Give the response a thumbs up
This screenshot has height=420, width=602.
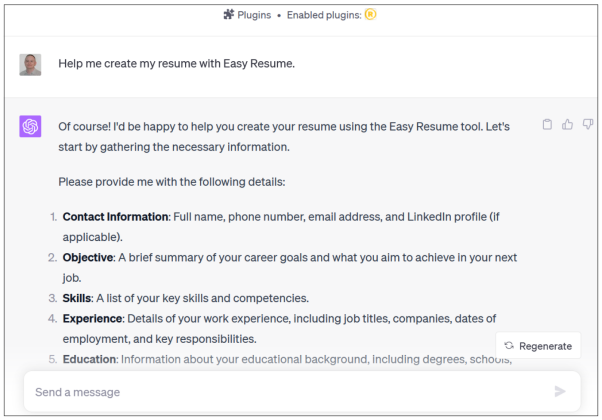tap(568, 125)
